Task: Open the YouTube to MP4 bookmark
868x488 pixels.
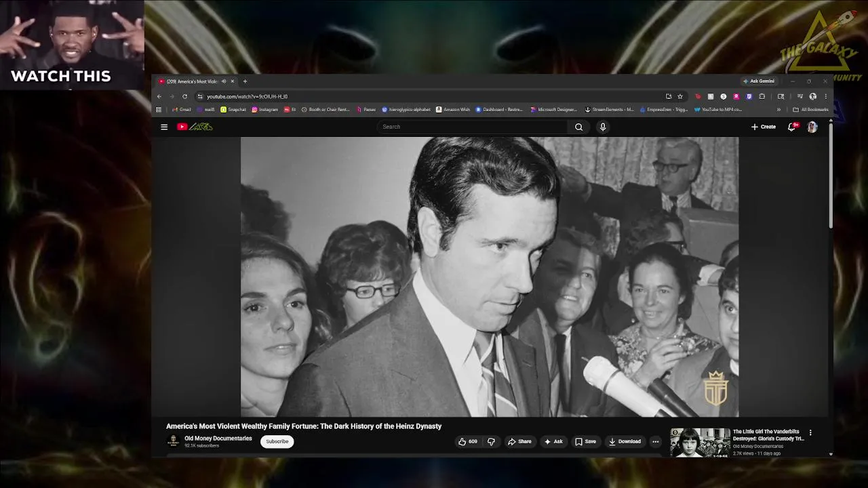Action: (x=717, y=109)
